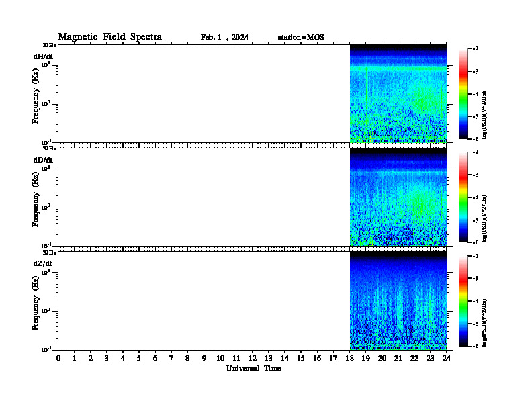Screen dimensions: 532x411
Task: Click hour label 9 on the time axis
Action: pyautogui.click(x=204, y=359)
